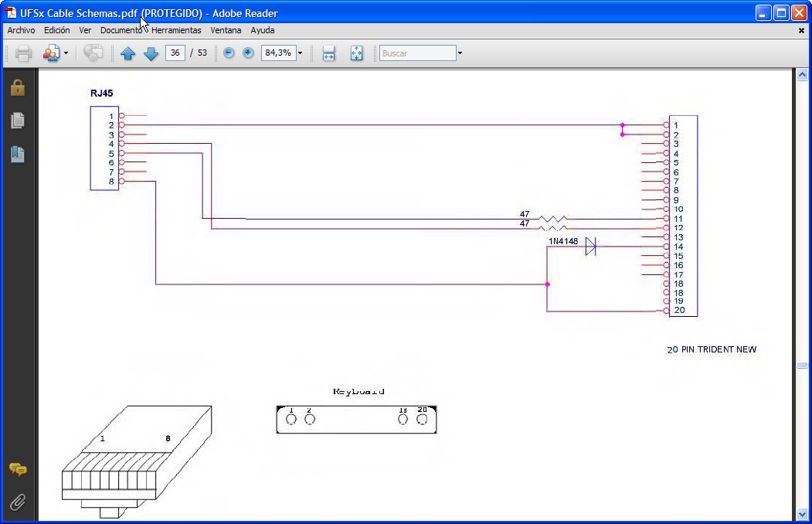Open the Documento menu
812x524 pixels.
(121, 30)
